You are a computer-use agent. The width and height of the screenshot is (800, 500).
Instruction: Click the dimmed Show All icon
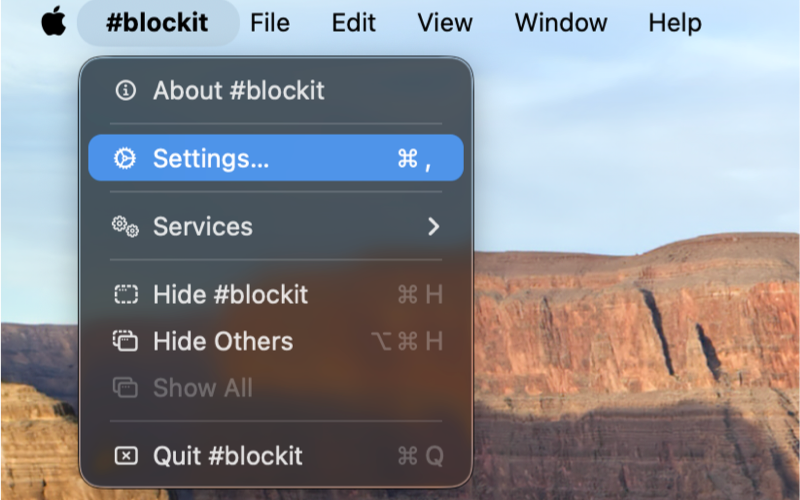pyautogui.click(x=126, y=388)
